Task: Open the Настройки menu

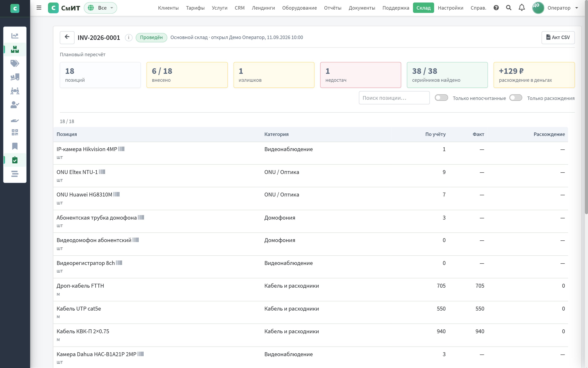Action: [450, 8]
